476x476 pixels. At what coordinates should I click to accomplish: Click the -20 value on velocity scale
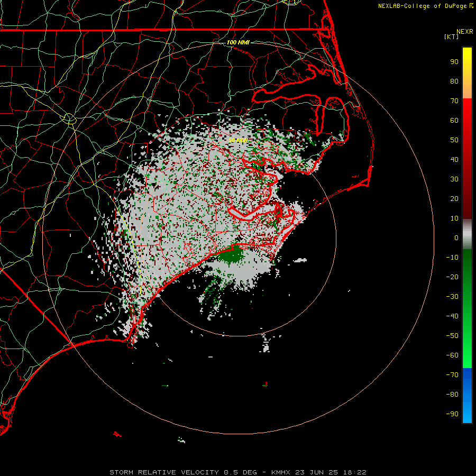point(452,277)
